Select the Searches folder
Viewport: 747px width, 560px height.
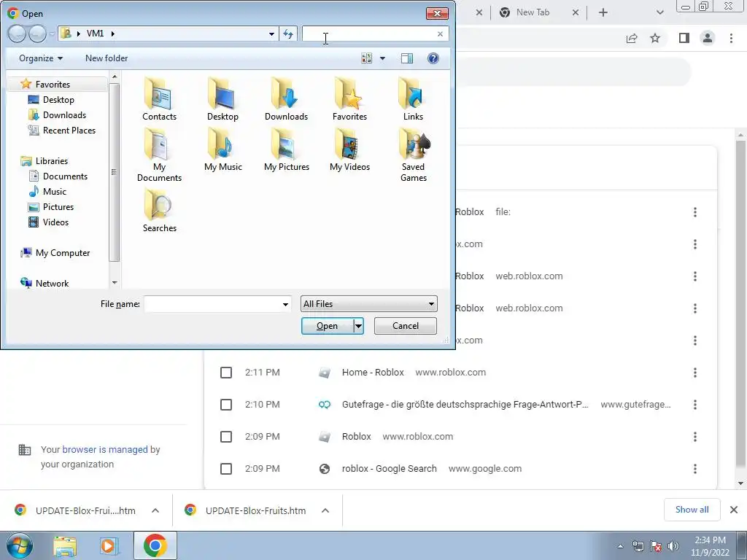159,210
